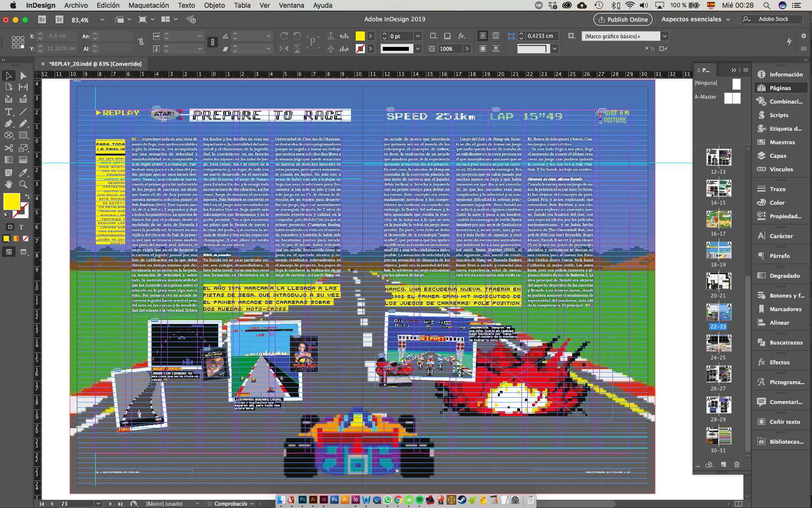
Task: Select the Selection tool (black arrow)
Action: click(9, 75)
